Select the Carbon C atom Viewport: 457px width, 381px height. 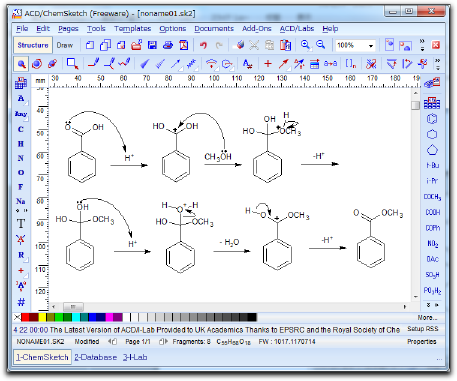(x=21, y=129)
